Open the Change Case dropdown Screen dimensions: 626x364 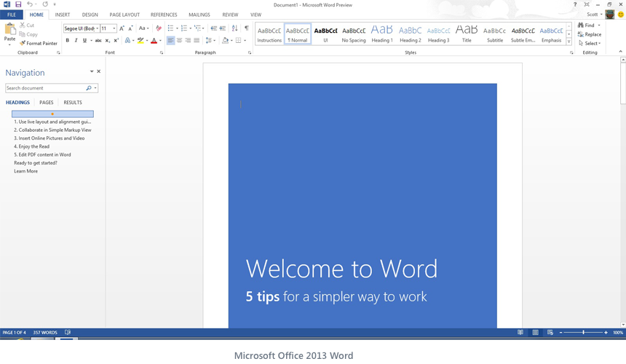point(143,28)
